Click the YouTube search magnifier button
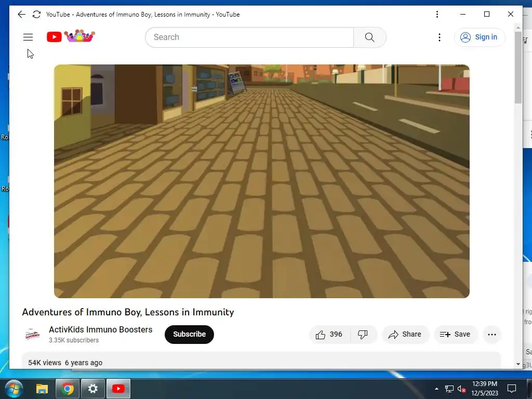Image resolution: width=532 pixels, height=399 pixels. 370,37
